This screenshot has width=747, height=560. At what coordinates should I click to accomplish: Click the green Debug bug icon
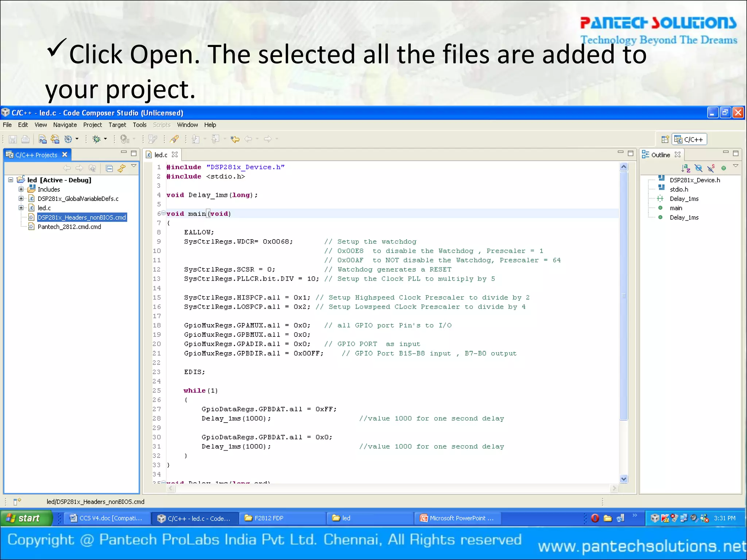pyautogui.click(x=97, y=139)
